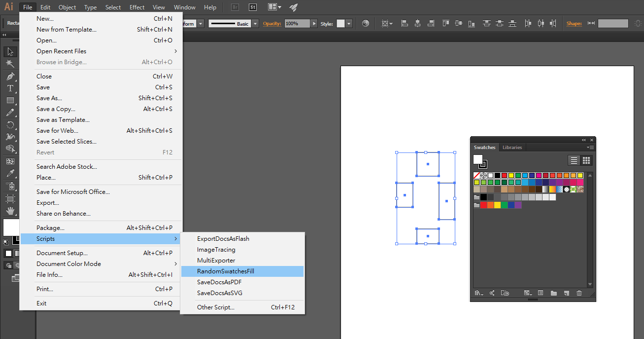
Task: Collapse the Swatches panel to icons
Action: [x=583, y=140]
